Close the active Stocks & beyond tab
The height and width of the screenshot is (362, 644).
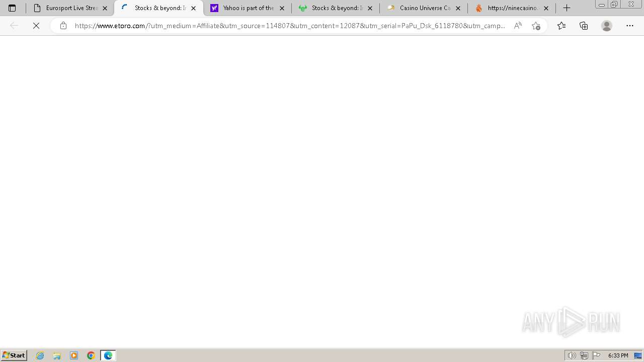[193, 8]
